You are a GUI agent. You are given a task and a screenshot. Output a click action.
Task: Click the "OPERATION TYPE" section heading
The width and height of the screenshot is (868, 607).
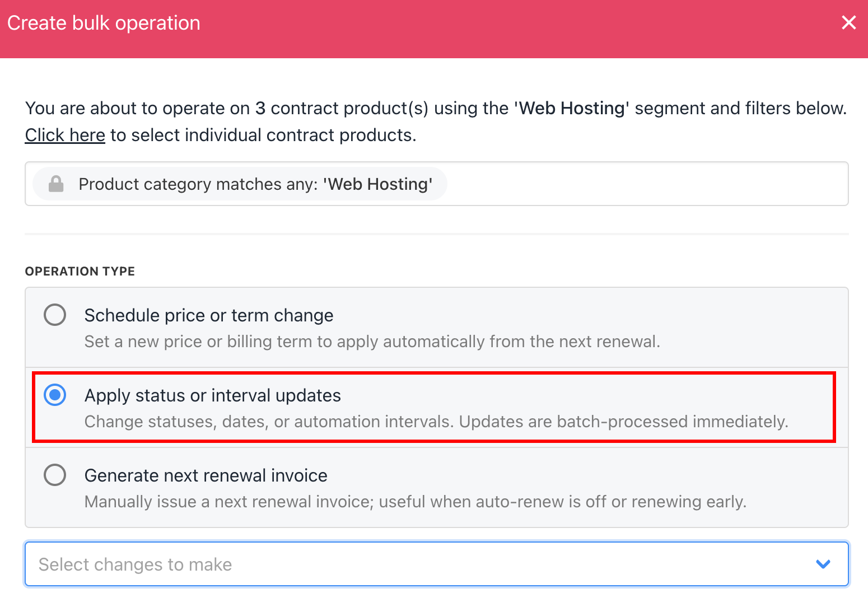[80, 271]
